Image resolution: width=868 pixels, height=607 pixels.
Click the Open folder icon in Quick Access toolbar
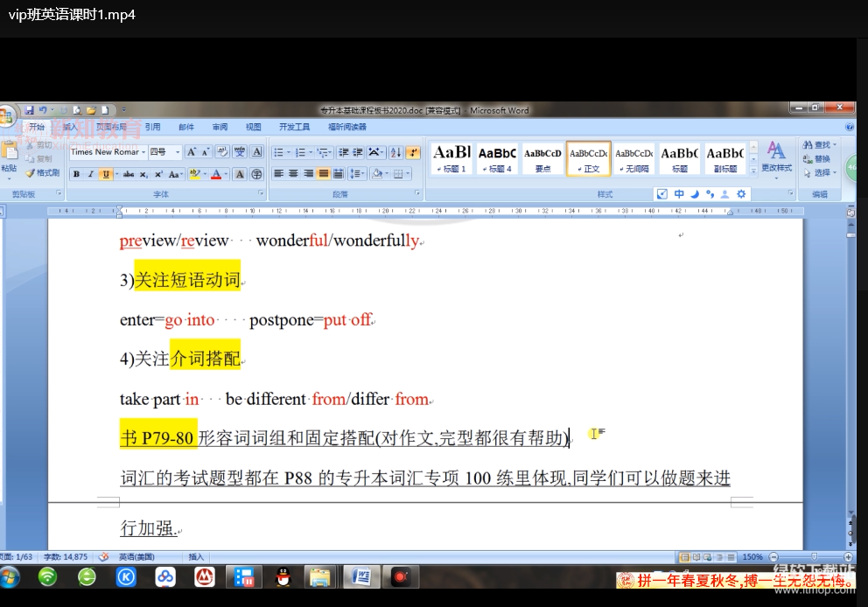[91, 110]
